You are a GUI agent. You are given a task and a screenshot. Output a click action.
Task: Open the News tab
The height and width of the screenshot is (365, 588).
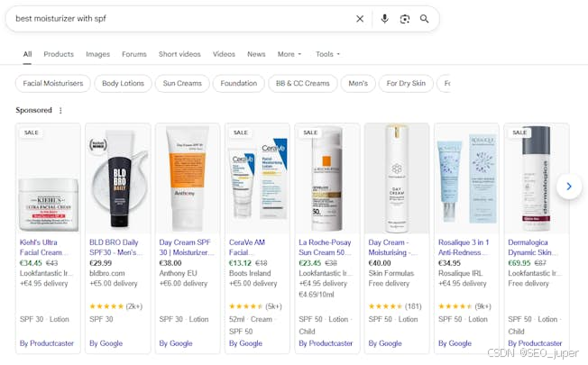coord(256,54)
